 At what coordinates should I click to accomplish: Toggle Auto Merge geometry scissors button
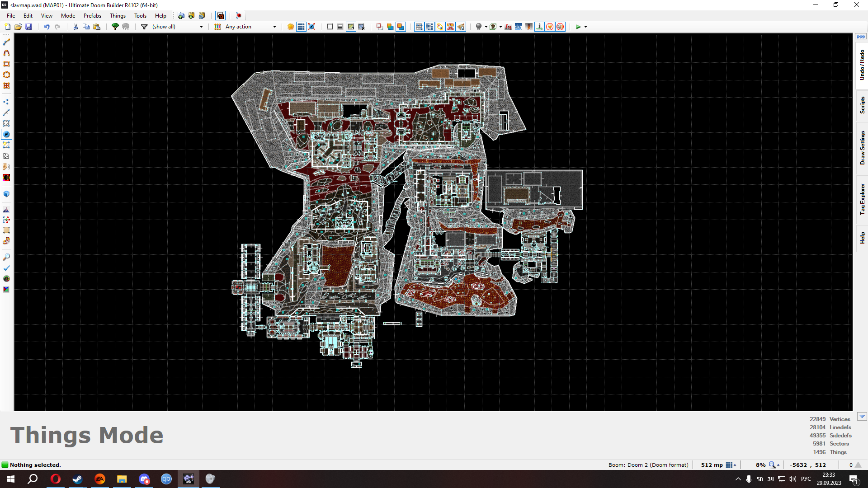[450, 27]
